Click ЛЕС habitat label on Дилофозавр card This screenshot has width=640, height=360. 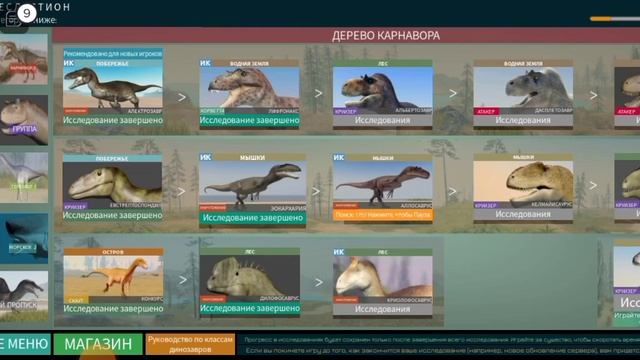(x=249, y=252)
